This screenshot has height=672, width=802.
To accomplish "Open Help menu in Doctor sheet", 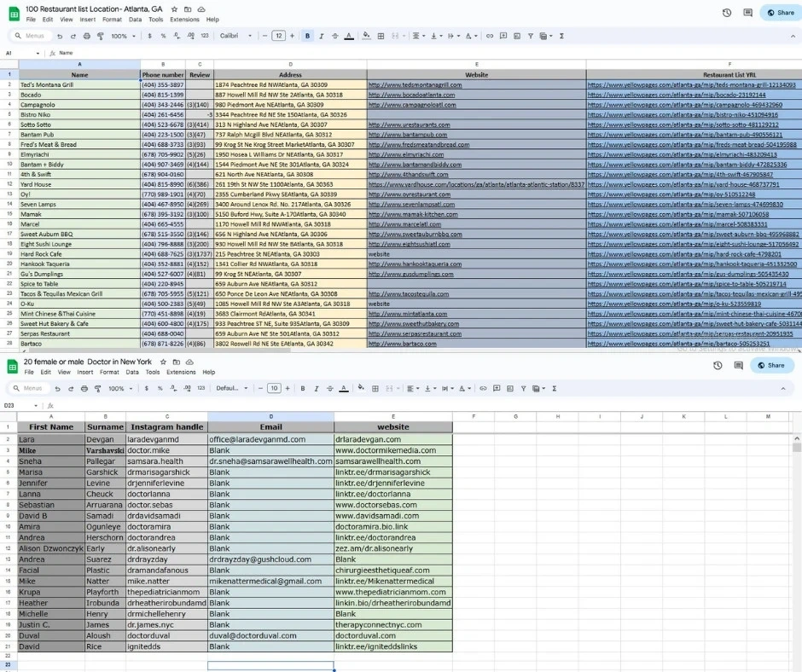I will (209, 373).
